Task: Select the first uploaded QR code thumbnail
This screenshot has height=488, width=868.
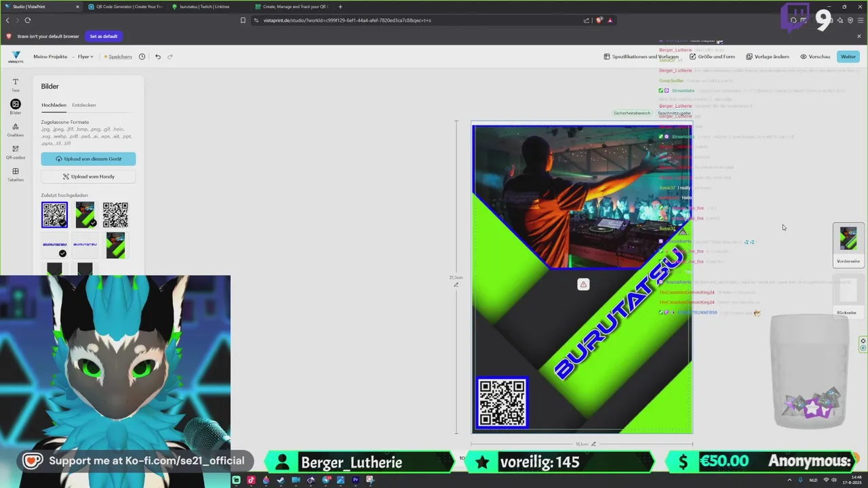Action: (54, 215)
